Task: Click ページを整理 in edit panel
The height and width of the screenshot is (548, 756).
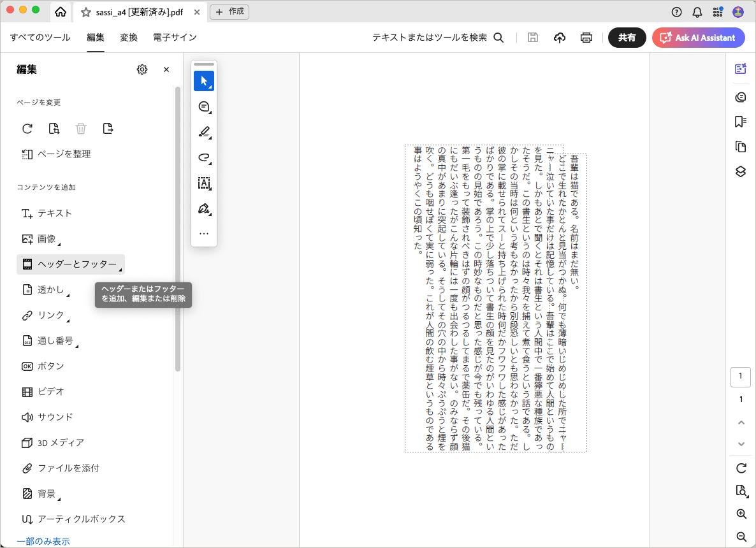Action: [56, 154]
